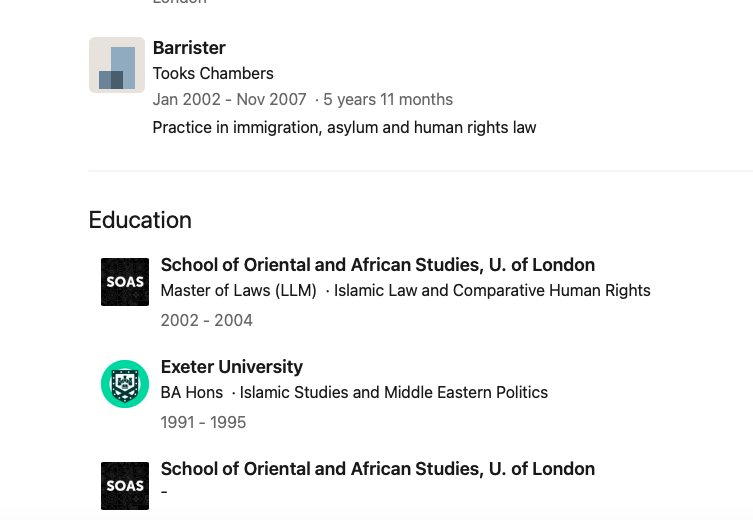Select the 5 years 11 months duration text

pyautogui.click(x=388, y=100)
